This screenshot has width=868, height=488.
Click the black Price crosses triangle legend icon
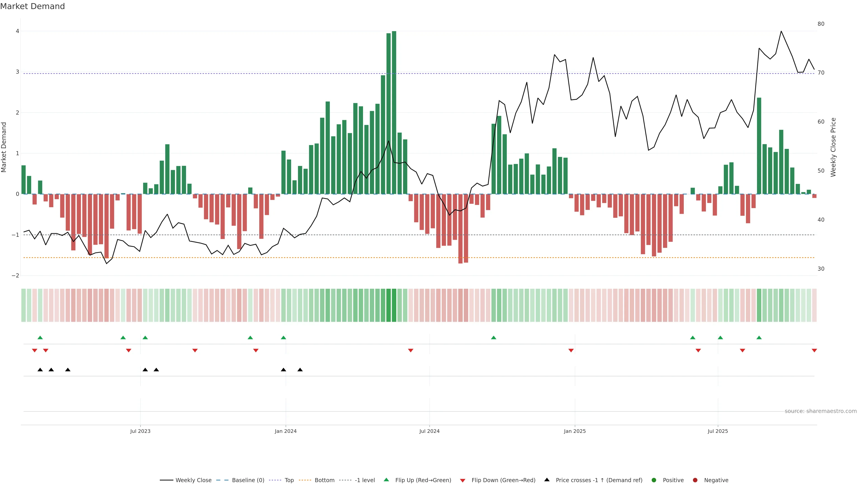(547, 480)
